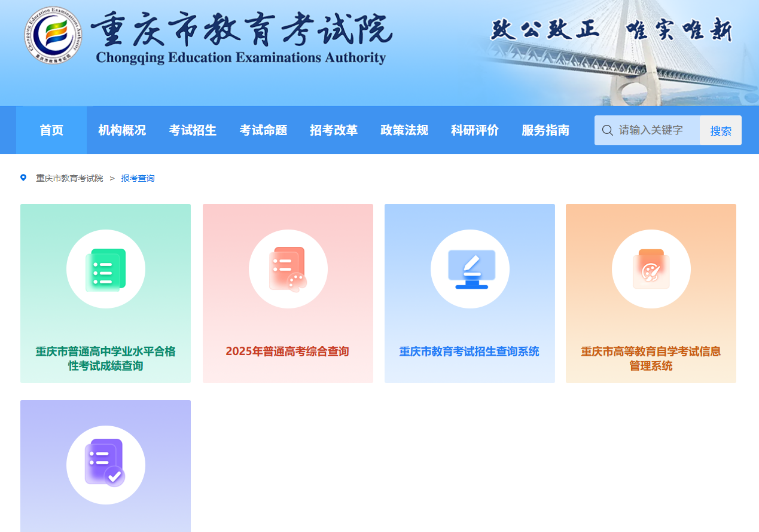The image size is (759, 532).
Task: Open the 首页 navigation tab
Action: [x=51, y=130]
